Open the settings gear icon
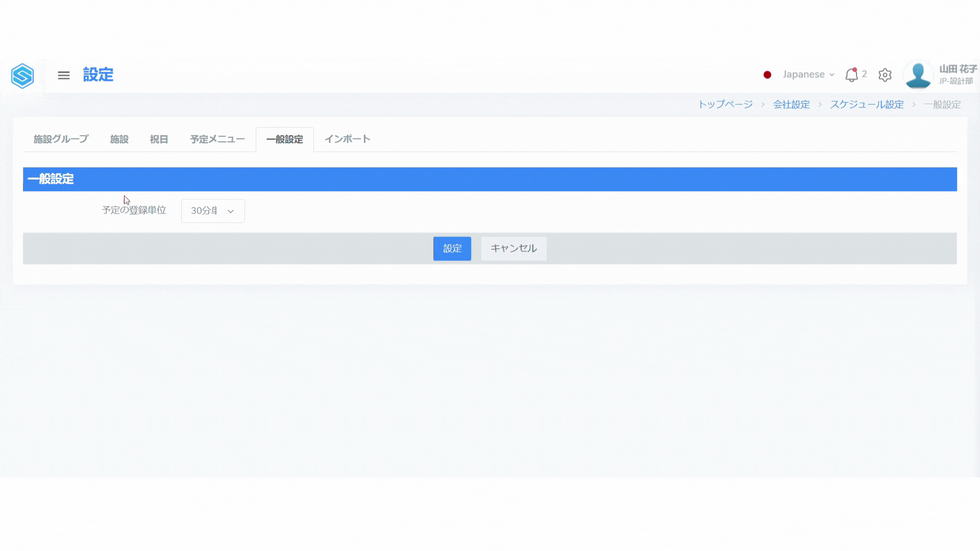This screenshot has height=551, width=980. click(x=885, y=75)
